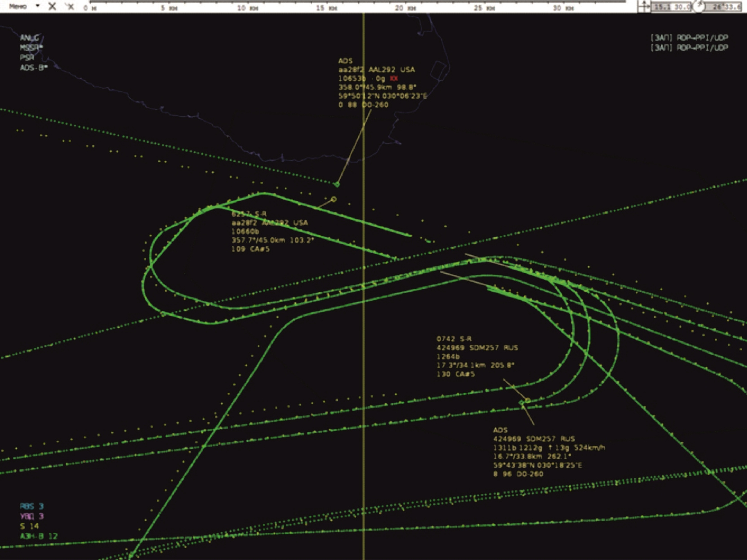Click the small faded X icon in the toolbar
Viewport: 747px width, 560px height.
(70, 6)
